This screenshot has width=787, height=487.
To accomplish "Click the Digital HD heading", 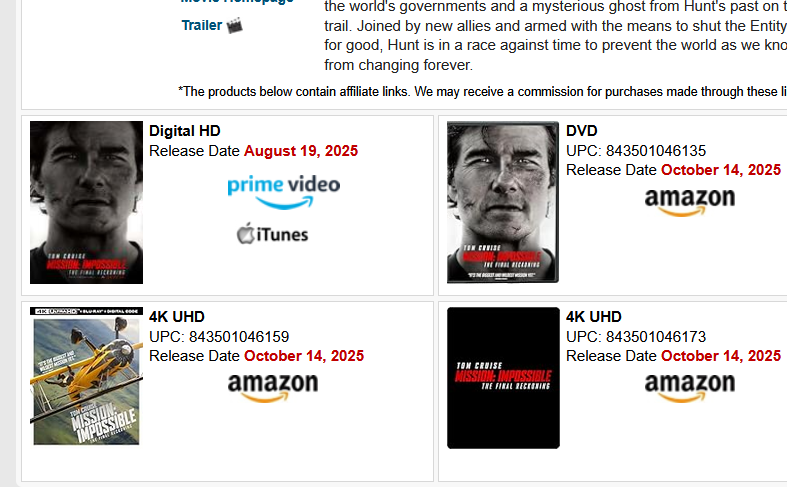I will point(185,131).
